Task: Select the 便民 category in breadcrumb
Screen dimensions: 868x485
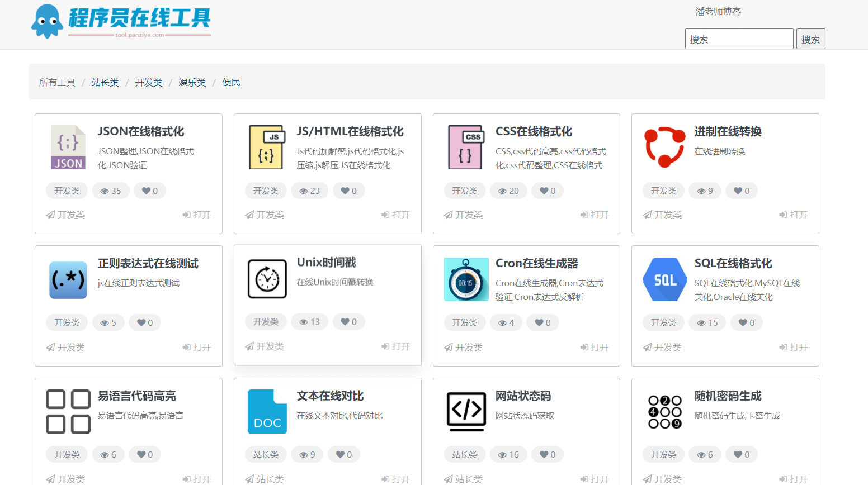Action: tap(231, 82)
